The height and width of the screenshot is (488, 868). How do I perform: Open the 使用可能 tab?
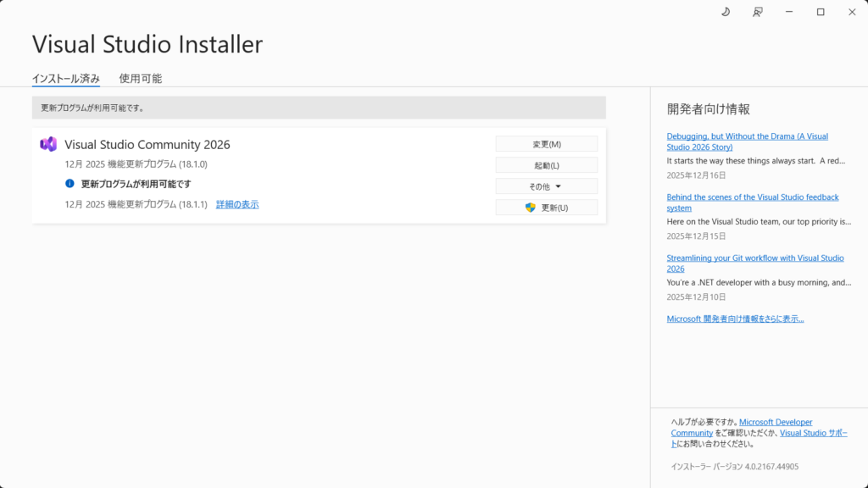tap(141, 79)
